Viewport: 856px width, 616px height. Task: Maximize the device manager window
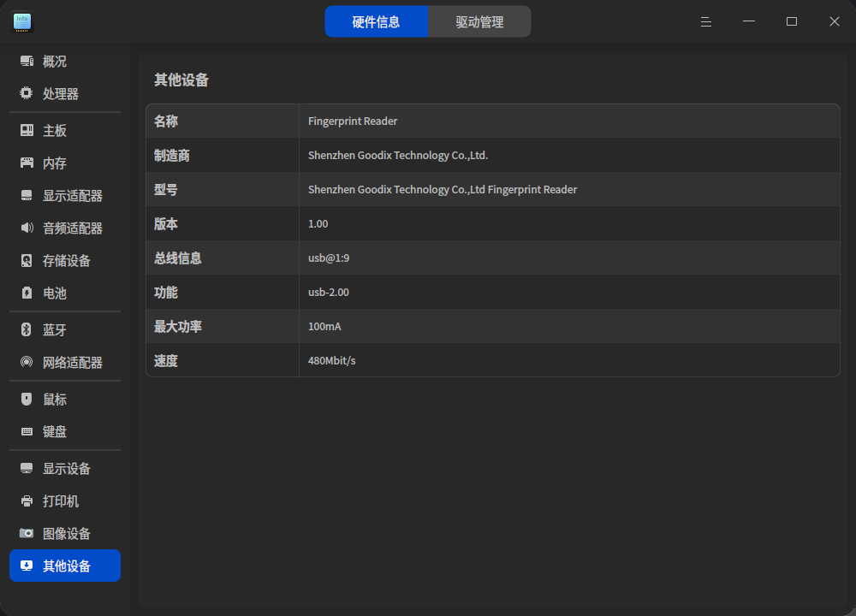point(792,22)
